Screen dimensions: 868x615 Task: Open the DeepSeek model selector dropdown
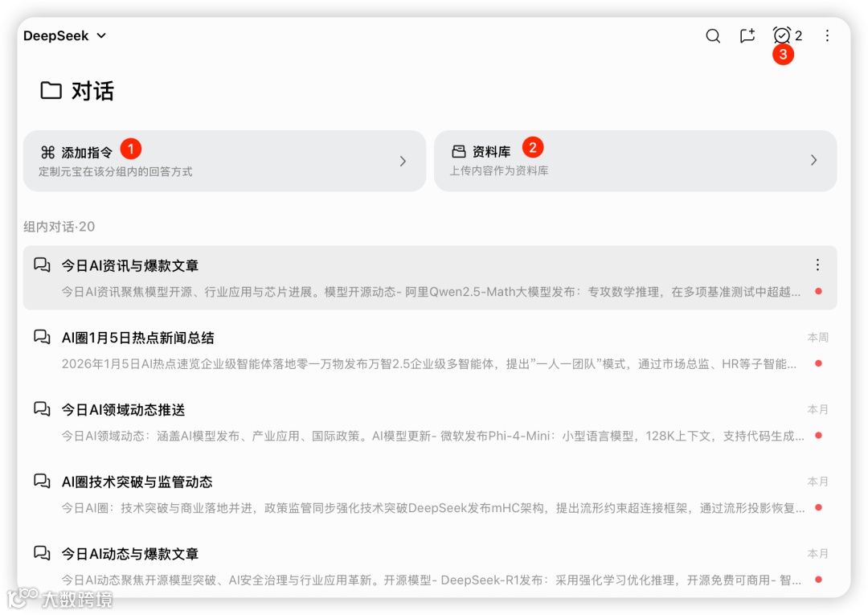[x=64, y=35]
